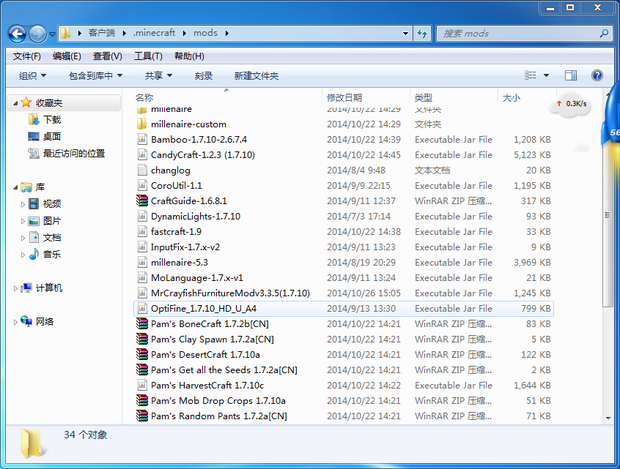This screenshot has height=469, width=620.
Task: Click the Forward navigation arrow
Action: click(38, 34)
